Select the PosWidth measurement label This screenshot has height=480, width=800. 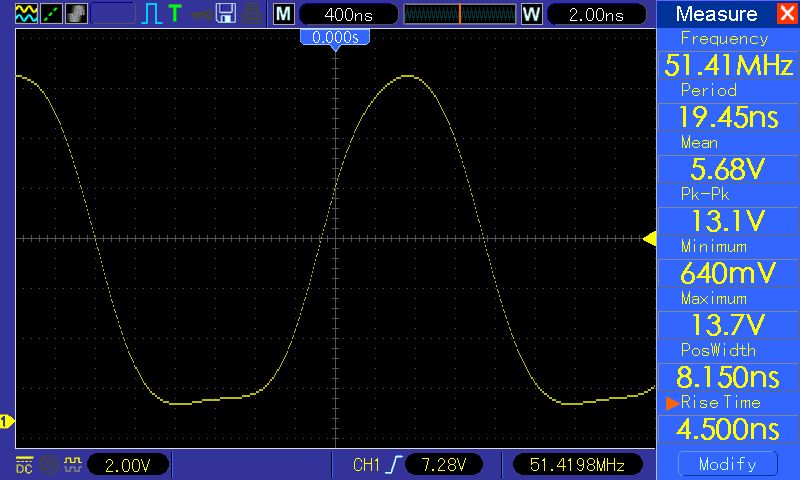click(718, 350)
